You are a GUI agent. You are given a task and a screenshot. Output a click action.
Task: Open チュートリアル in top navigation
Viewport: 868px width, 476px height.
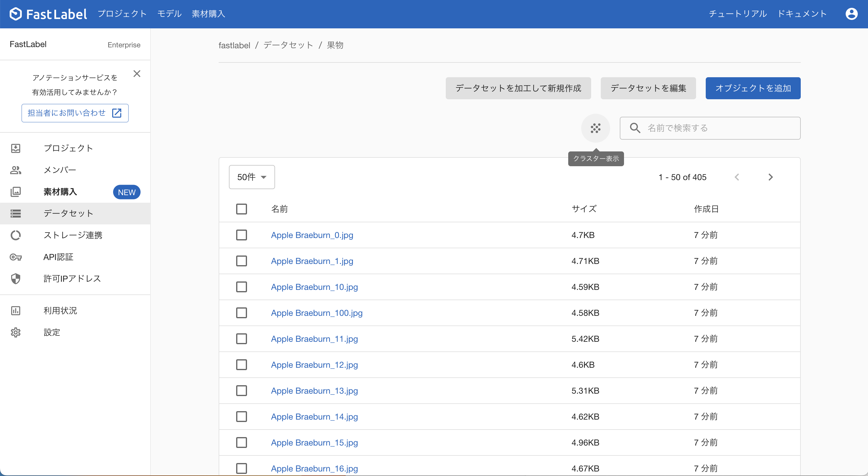click(x=738, y=14)
